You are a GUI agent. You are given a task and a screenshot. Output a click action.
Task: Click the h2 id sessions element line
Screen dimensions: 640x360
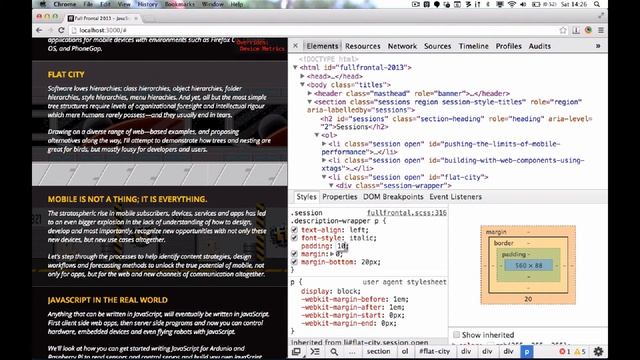pyautogui.click(x=456, y=123)
